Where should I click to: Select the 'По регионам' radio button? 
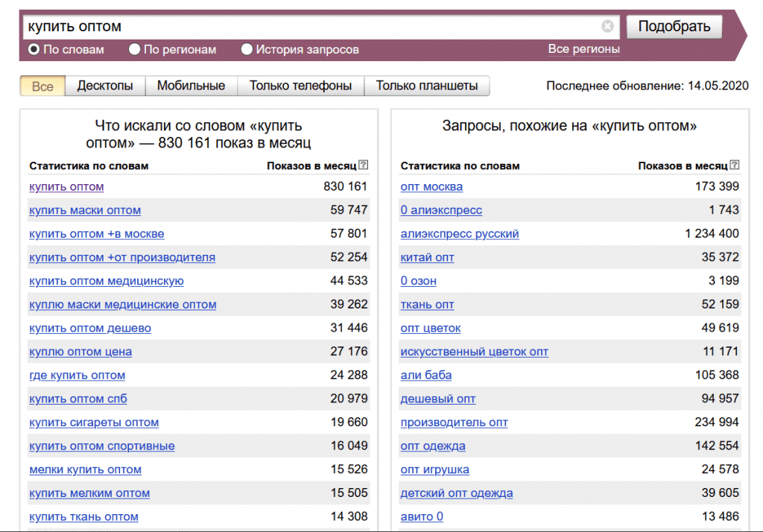[134, 50]
